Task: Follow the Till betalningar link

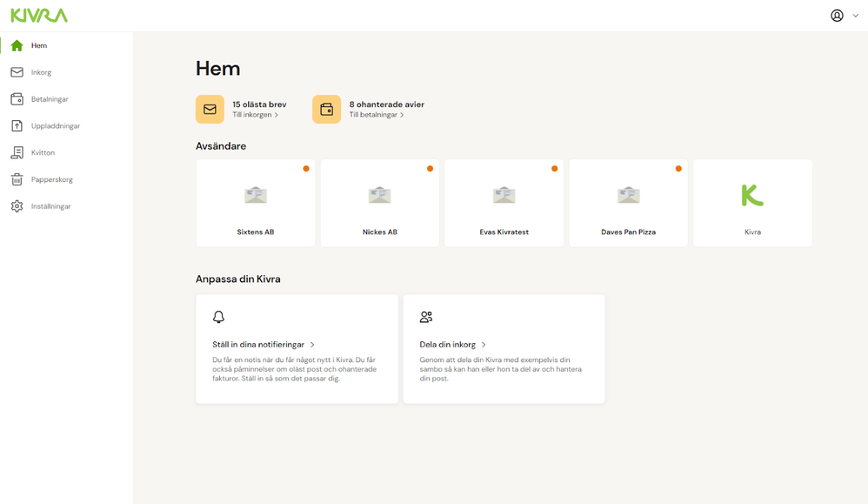Action: [377, 115]
